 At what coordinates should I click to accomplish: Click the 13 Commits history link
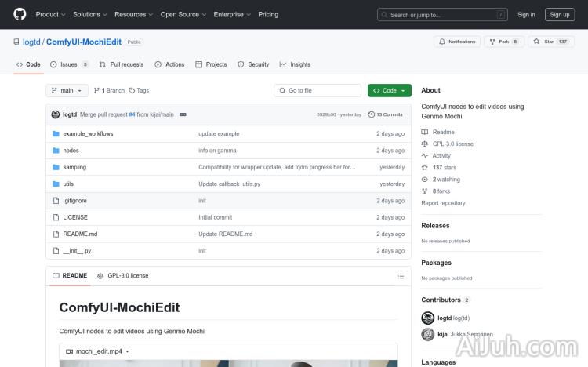point(386,114)
